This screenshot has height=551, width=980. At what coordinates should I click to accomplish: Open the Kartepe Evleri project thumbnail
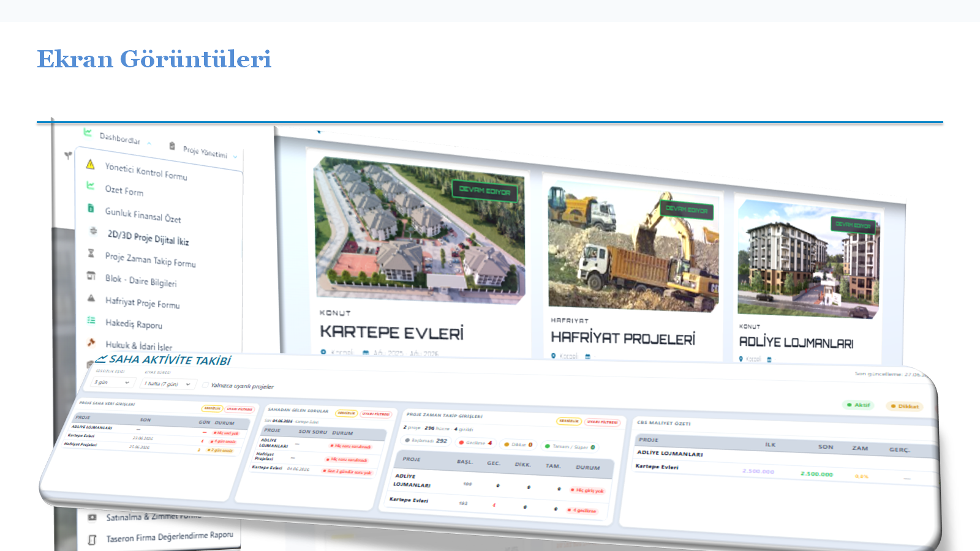click(420, 230)
